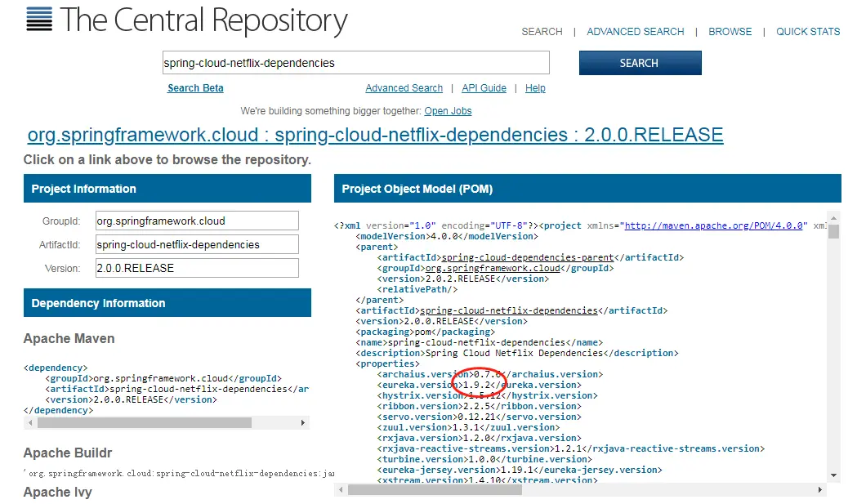The width and height of the screenshot is (857, 504).
Task: Open the spring-cloud-netflix-dependencies 2.0.0.RELEASE title link
Action: point(375,135)
